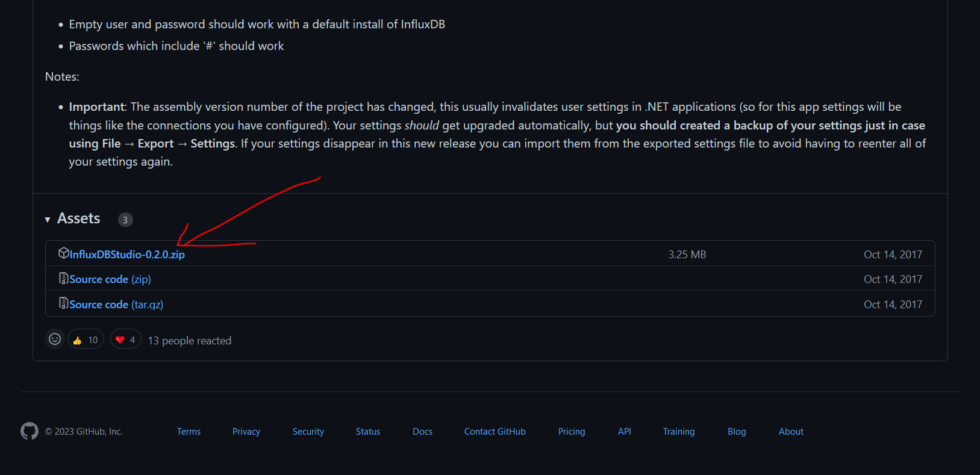Viewport: 980px width, 475px height.
Task: Open the Blog footer link
Action: (x=737, y=432)
